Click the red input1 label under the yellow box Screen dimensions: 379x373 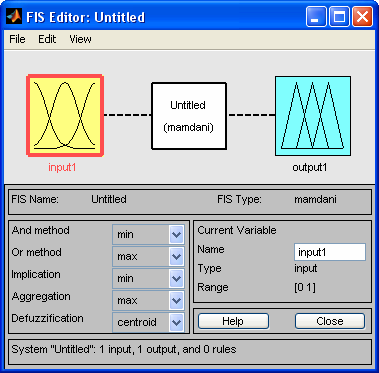pos(62,167)
